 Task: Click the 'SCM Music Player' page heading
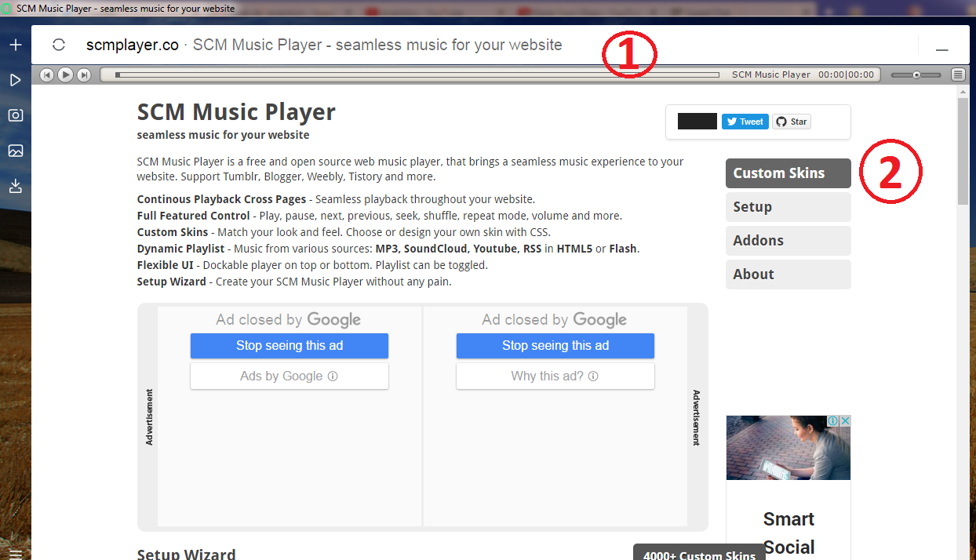[236, 112]
